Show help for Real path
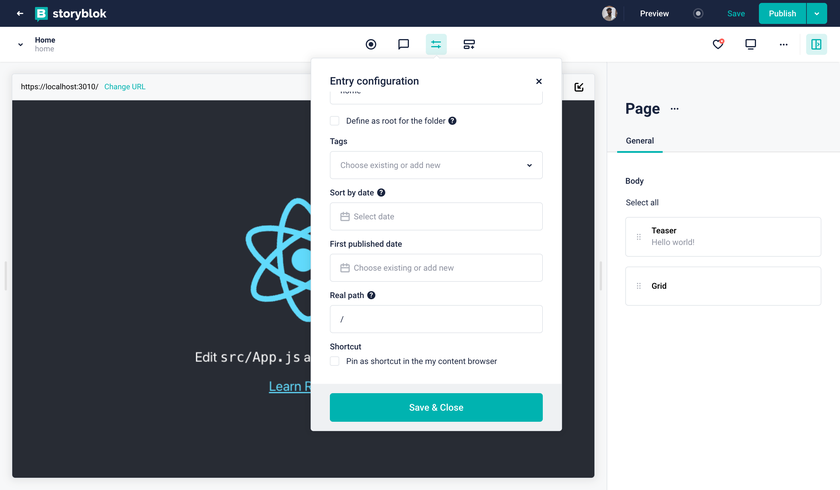840x490 pixels. point(371,295)
